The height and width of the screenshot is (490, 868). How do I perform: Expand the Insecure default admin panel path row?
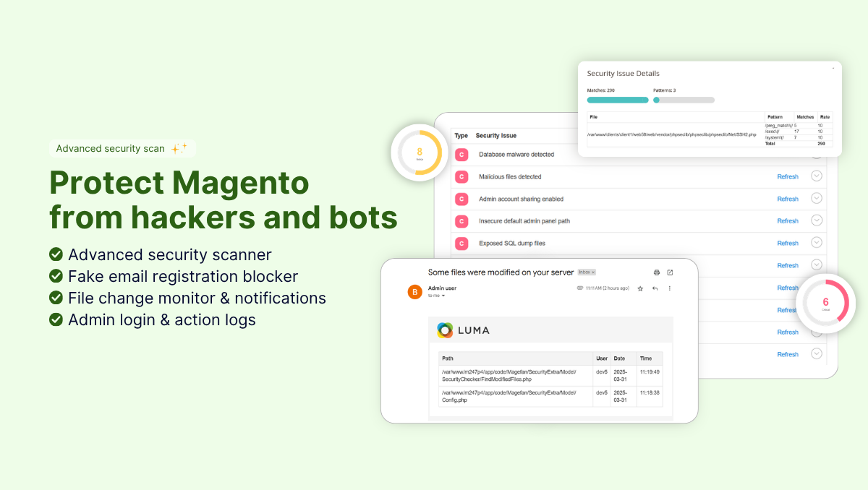817,220
